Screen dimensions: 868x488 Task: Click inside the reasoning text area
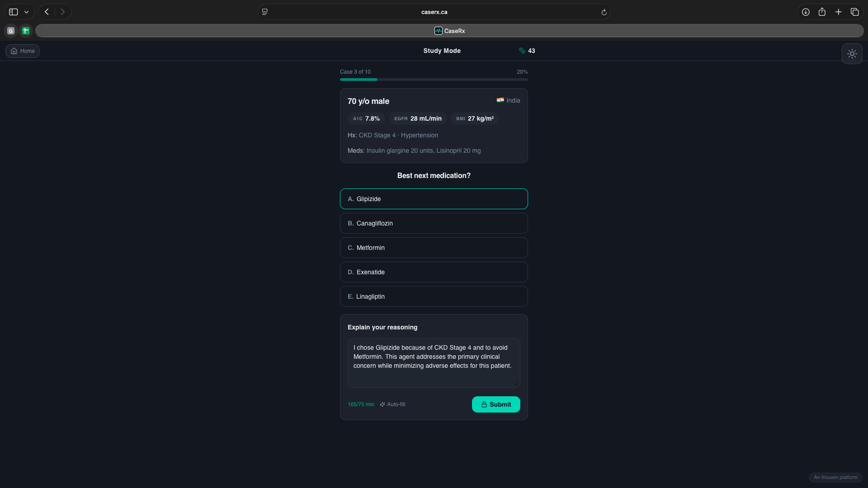click(434, 362)
